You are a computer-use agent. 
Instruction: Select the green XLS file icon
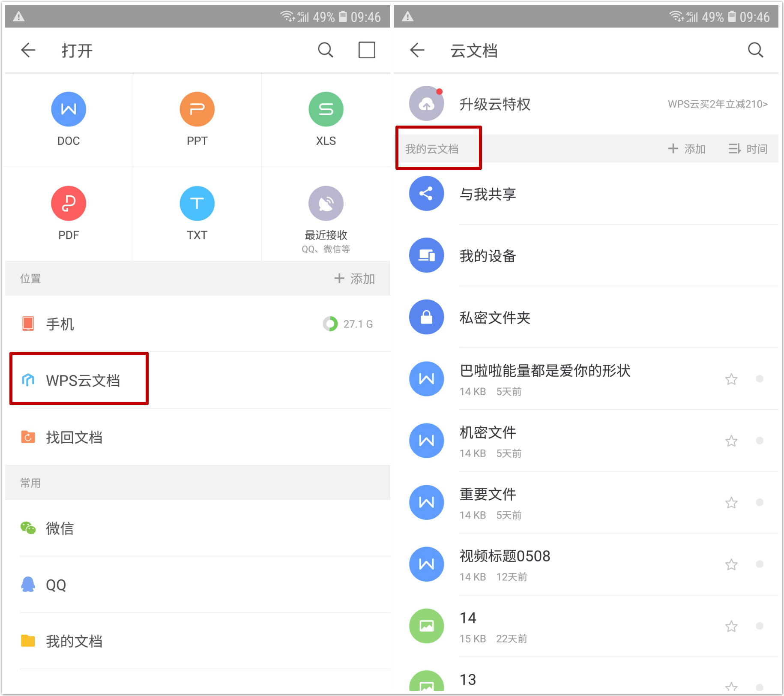tap(326, 109)
